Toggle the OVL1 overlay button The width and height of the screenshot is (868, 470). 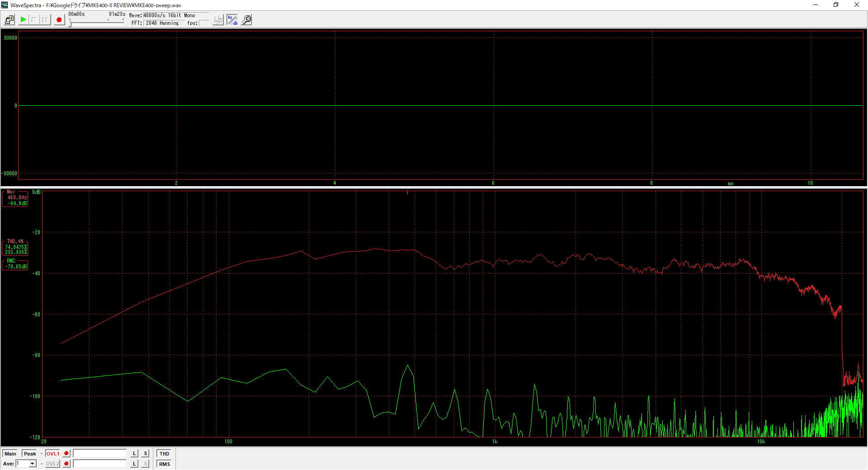pyautogui.click(x=52, y=453)
